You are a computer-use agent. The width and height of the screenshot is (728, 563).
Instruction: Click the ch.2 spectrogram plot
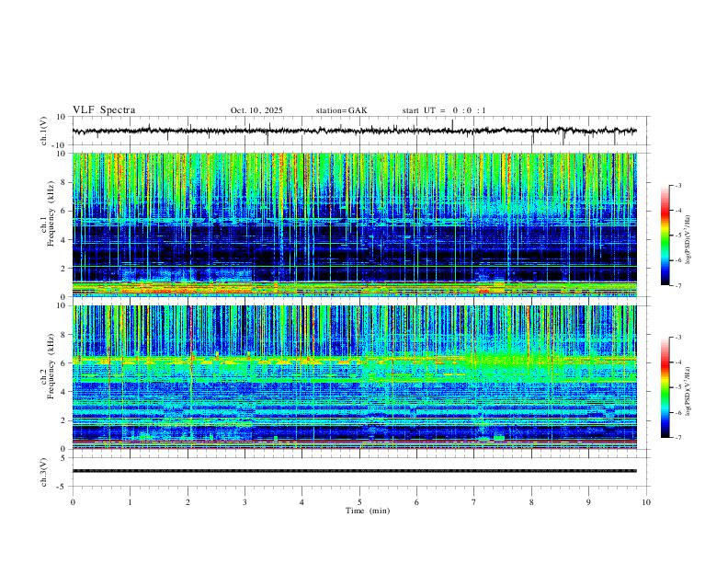click(354, 377)
